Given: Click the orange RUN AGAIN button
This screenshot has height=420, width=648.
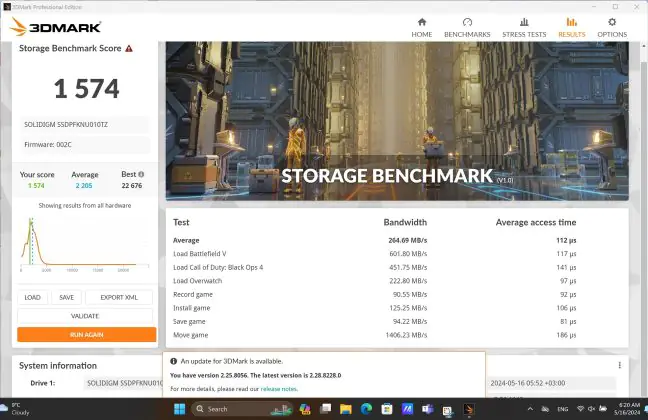Looking at the screenshot, I should coord(87,334).
